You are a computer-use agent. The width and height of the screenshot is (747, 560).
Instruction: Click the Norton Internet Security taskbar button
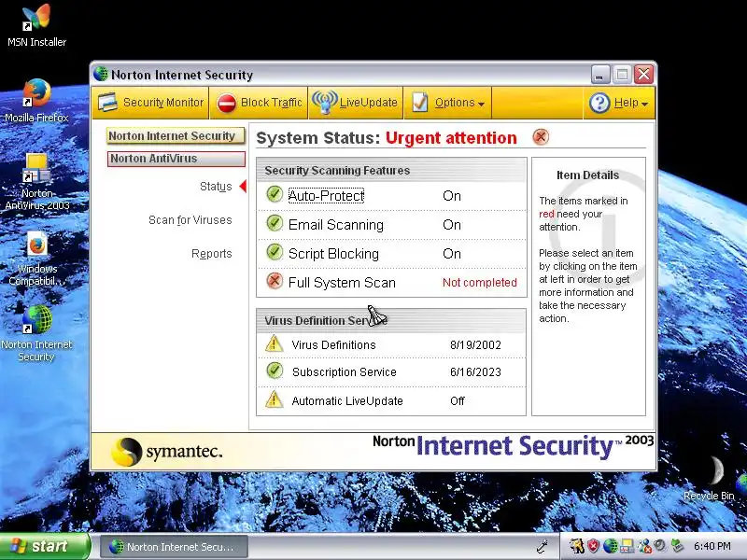click(175, 547)
